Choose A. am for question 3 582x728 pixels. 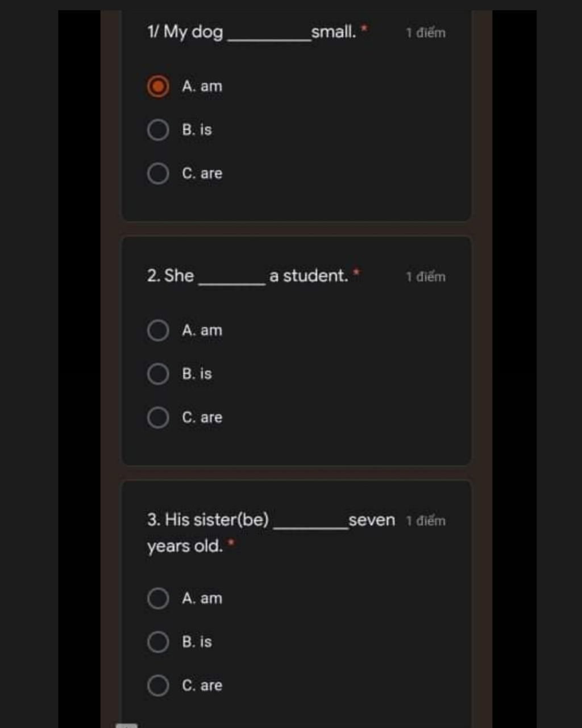[x=157, y=598]
